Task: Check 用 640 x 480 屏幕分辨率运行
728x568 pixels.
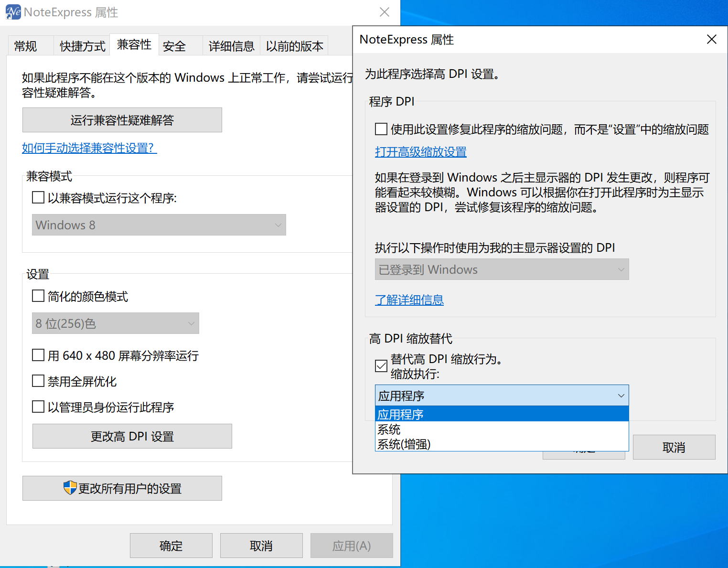Action: 38,355
